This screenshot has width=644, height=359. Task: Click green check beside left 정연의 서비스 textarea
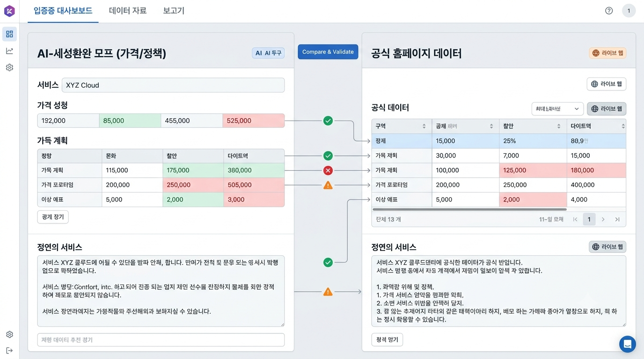pos(328,263)
